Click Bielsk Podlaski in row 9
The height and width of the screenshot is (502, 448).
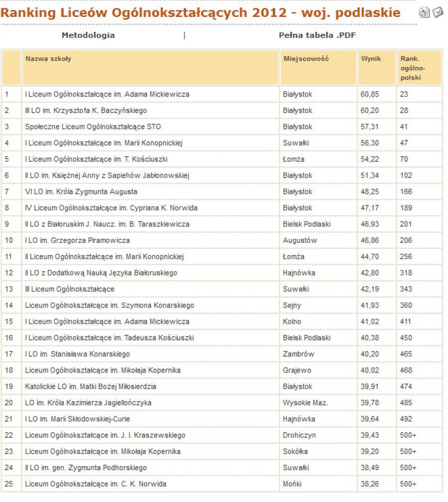307,224
